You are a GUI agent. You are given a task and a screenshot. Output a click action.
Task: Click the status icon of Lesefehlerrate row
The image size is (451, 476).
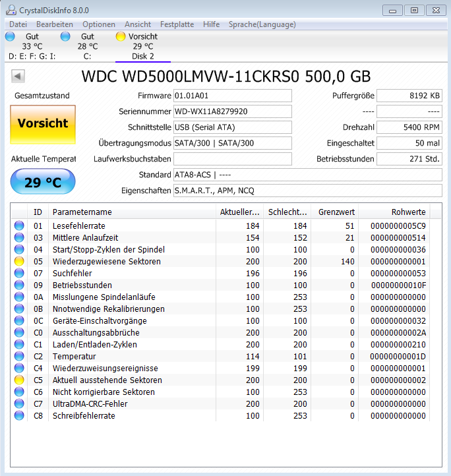click(x=19, y=225)
